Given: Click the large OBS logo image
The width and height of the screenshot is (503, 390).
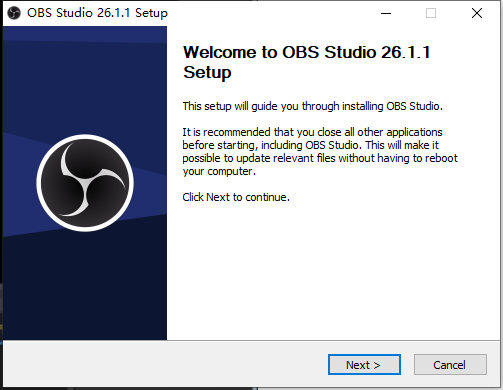Looking at the screenshot, I should point(85,183).
